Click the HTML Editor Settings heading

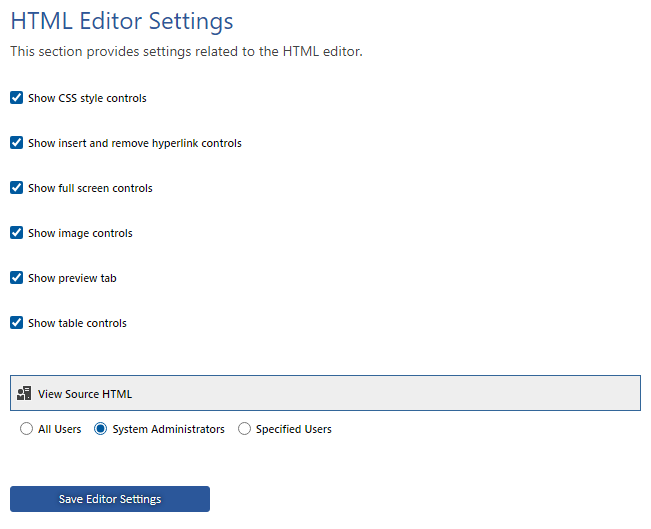coord(122,21)
